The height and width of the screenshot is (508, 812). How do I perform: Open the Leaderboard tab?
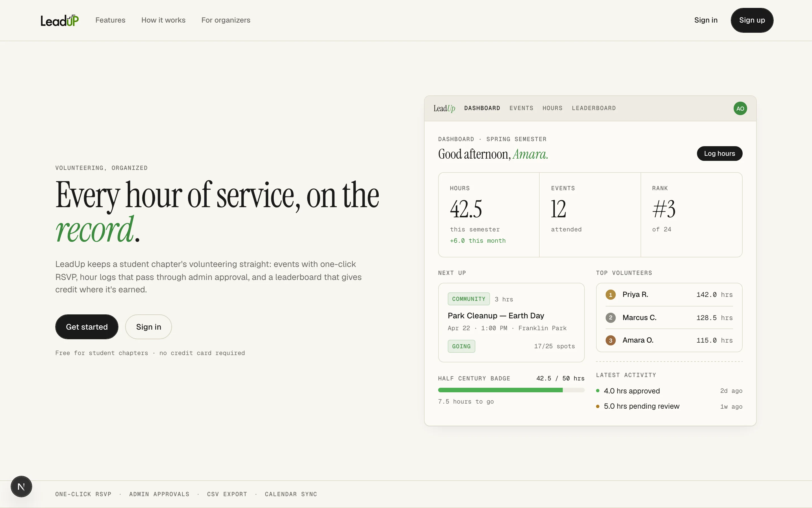(594, 108)
